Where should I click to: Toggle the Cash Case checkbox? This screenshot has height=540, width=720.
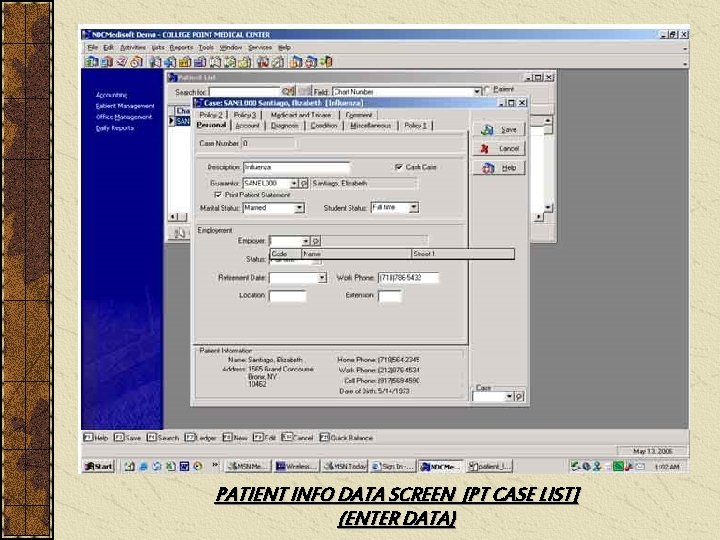[399, 167]
